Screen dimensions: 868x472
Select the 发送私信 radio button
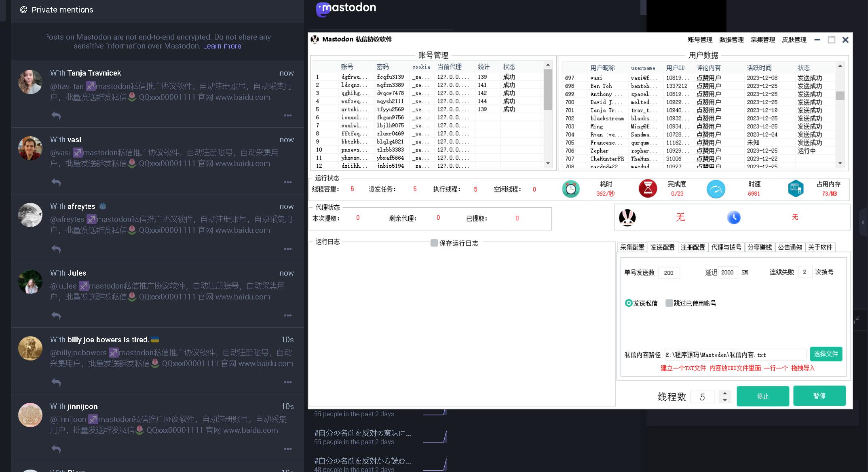pyautogui.click(x=629, y=303)
